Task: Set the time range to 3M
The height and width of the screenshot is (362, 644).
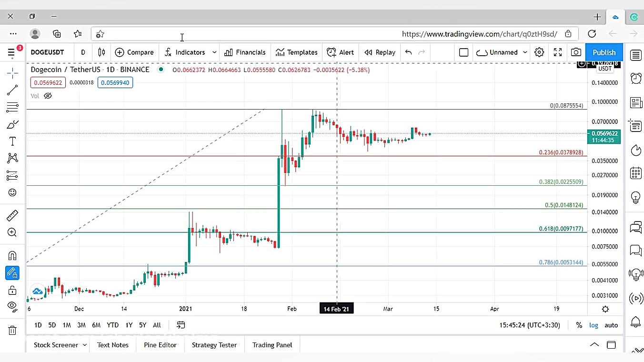Action: coord(81,325)
